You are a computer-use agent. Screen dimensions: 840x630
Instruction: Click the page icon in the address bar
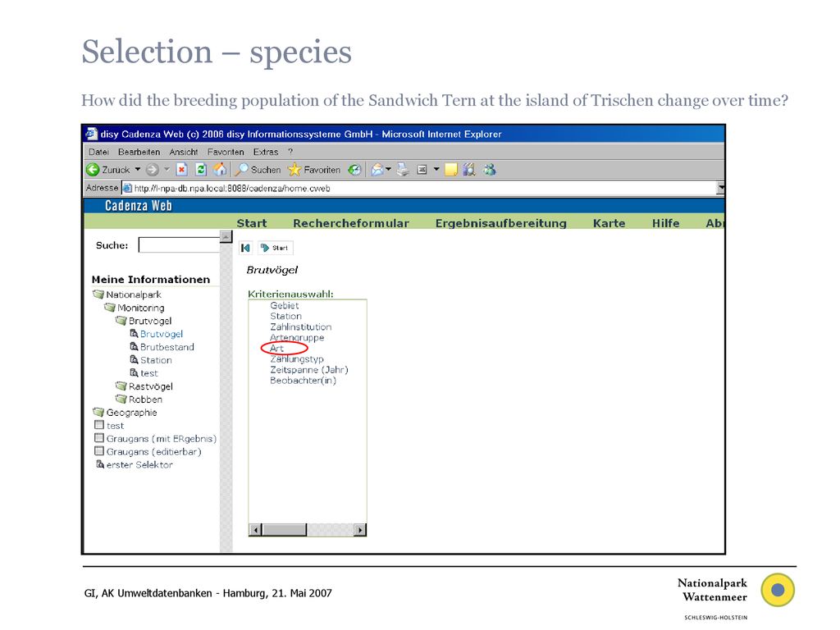point(127,188)
